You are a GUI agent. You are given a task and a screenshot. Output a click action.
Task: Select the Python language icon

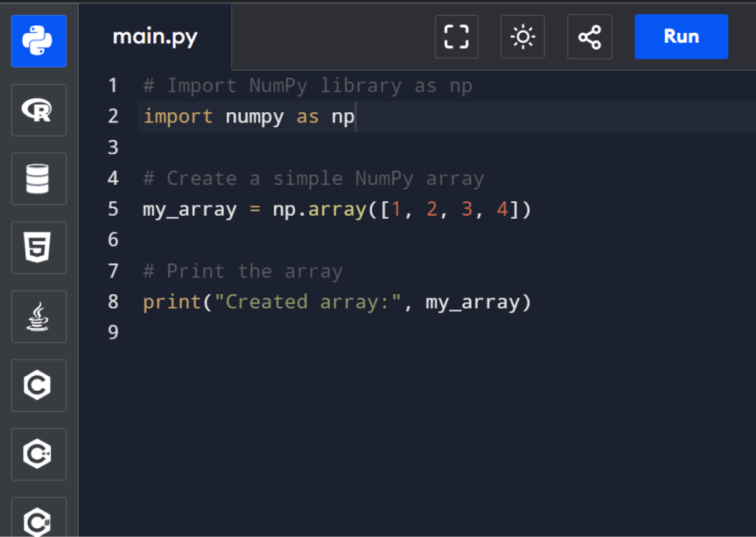(x=38, y=42)
